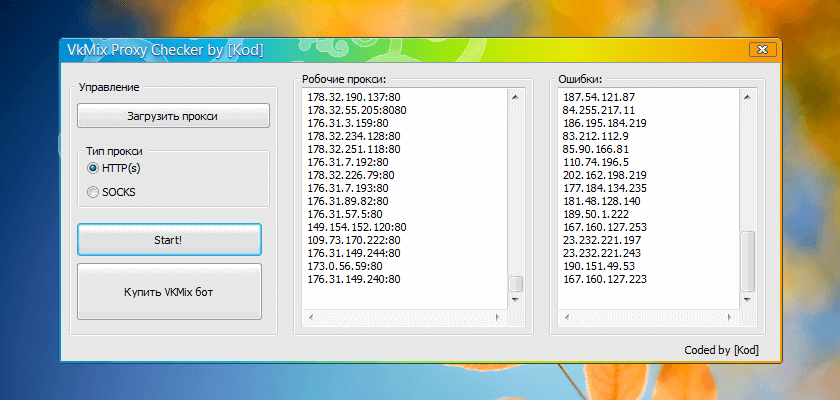840x400 pixels.
Task: Click left arrow of errors horizontal scrollbar
Action: [566, 318]
